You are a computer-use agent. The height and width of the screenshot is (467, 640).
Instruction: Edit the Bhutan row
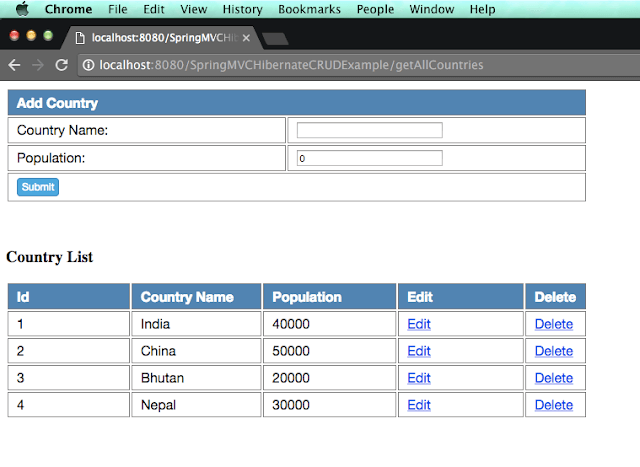coord(419,378)
